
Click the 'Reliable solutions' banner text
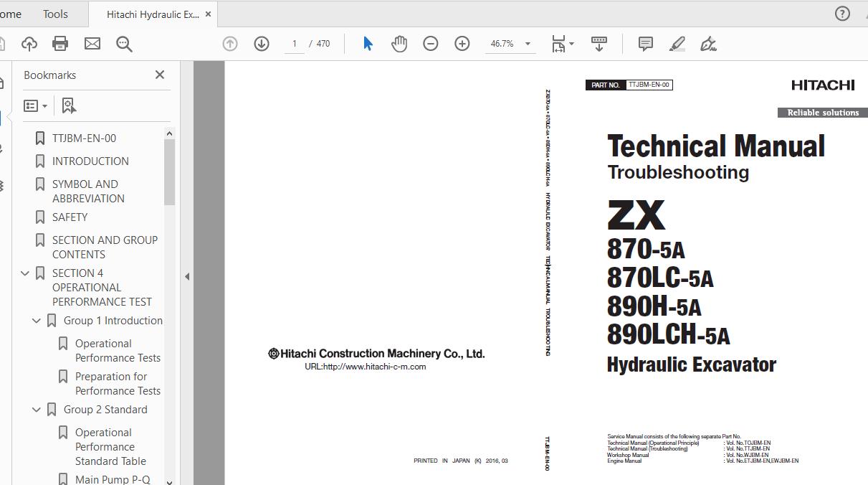pyautogui.click(x=823, y=113)
